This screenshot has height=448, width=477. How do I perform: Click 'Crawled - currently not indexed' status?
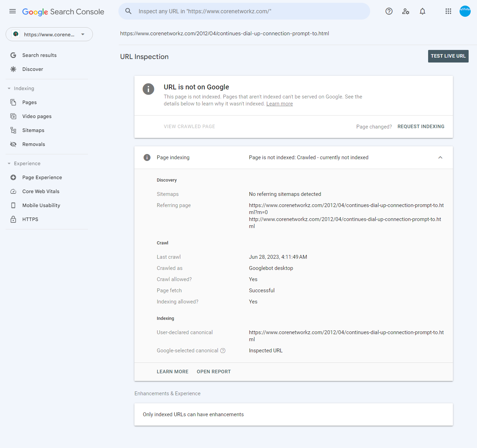pos(333,157)
